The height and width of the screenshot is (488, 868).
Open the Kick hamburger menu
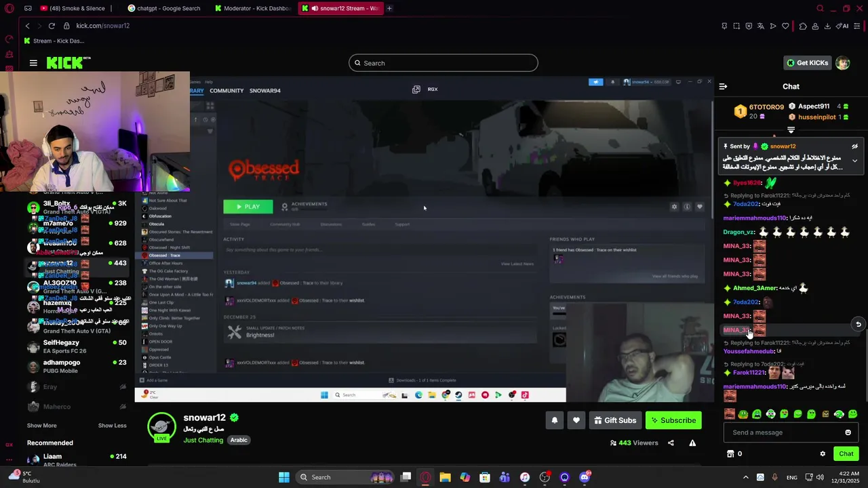(x=33, y=63)
